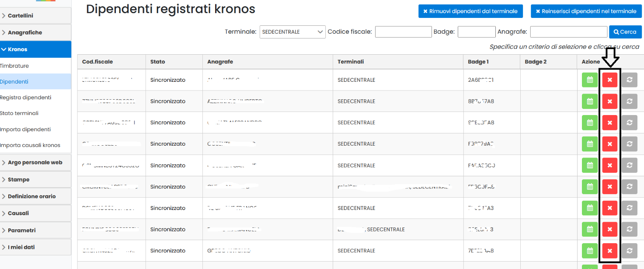
Task: Click Dipendenti registrati kronos page title
Action: [x=171, y=9]
